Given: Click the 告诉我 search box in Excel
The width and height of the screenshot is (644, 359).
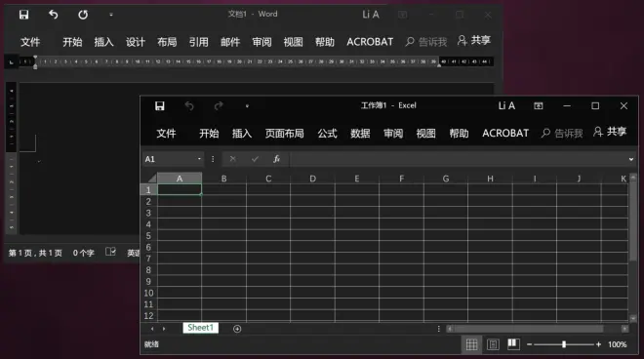Looking at the screenshot, I should [x=562, y=133].
